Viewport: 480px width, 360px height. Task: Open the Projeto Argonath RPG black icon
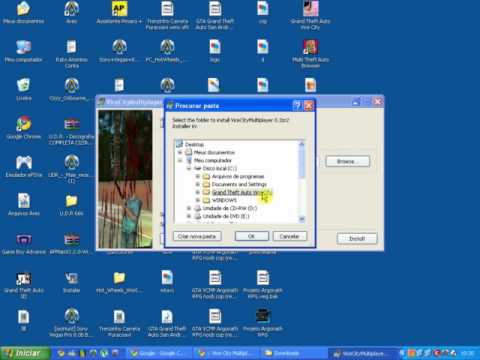pos(263,322)
